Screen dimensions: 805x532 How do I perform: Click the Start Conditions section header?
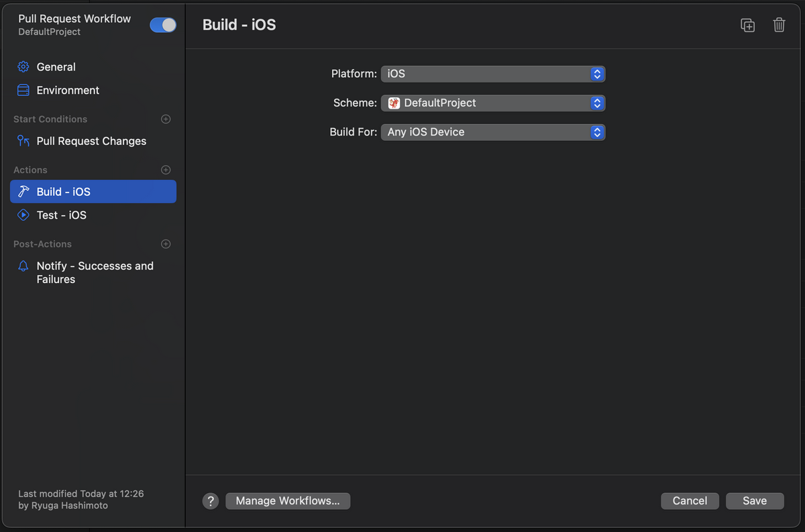(x=50, y=119)
